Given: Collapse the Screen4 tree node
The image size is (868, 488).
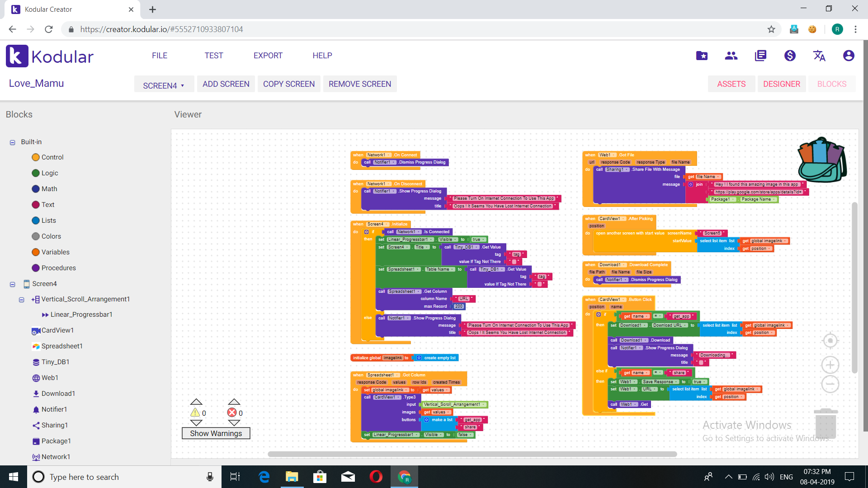Looking at the screenshot, I should pos(13,284).
